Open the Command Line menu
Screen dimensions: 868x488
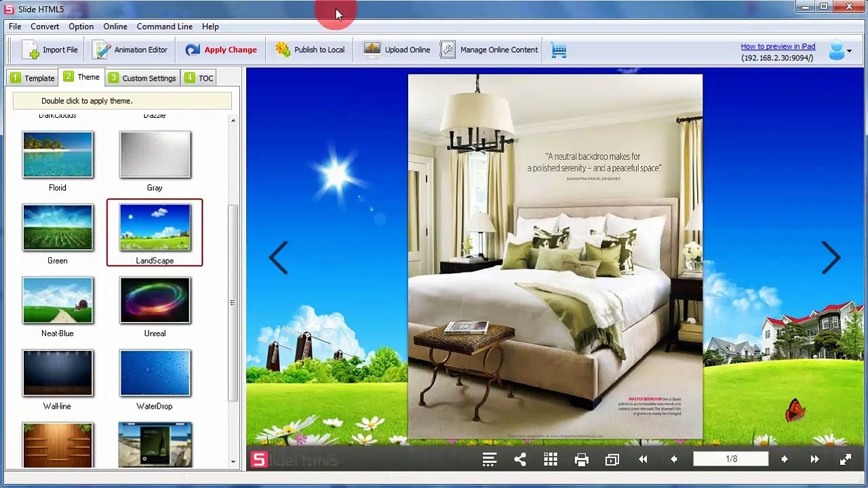[165, 26]
